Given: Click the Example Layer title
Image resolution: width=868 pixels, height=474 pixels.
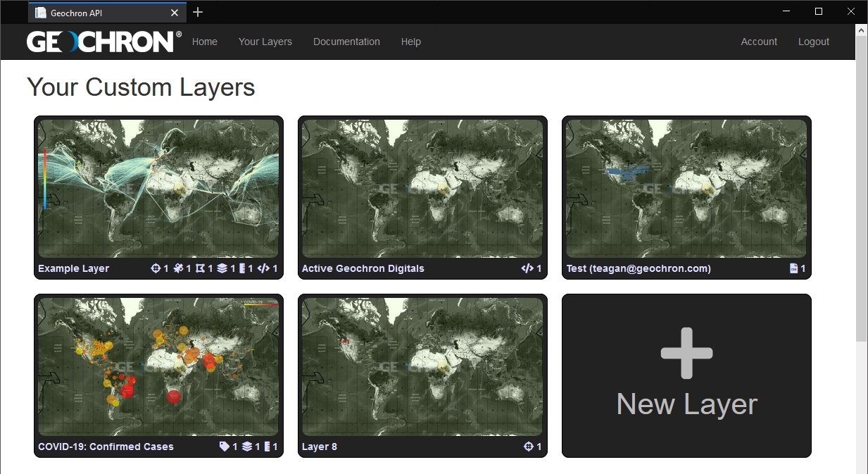Looking at the screenshot, I should 73,268.
